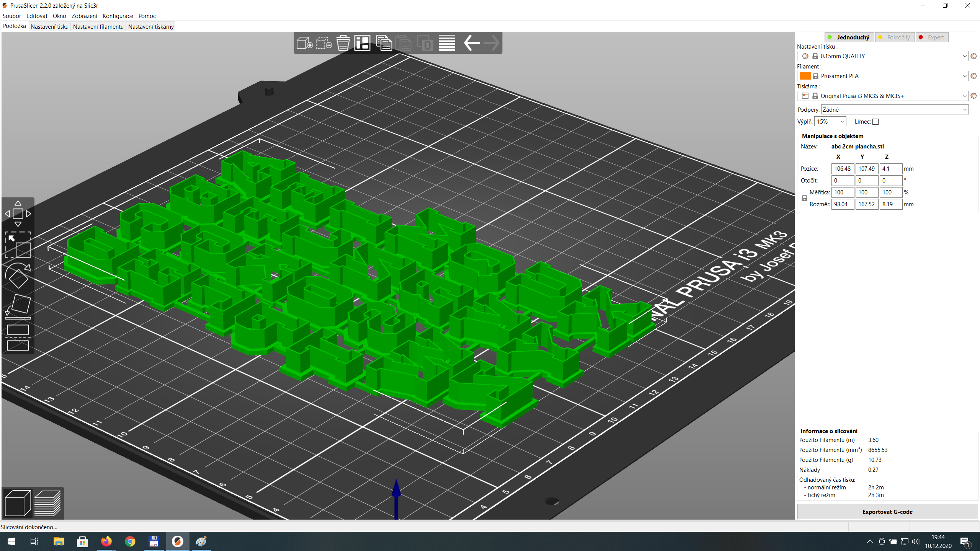The height and width of the screenshot is (551, 980).
Task: Edit the Pozice X value field
Action: [x=843, y=168]
